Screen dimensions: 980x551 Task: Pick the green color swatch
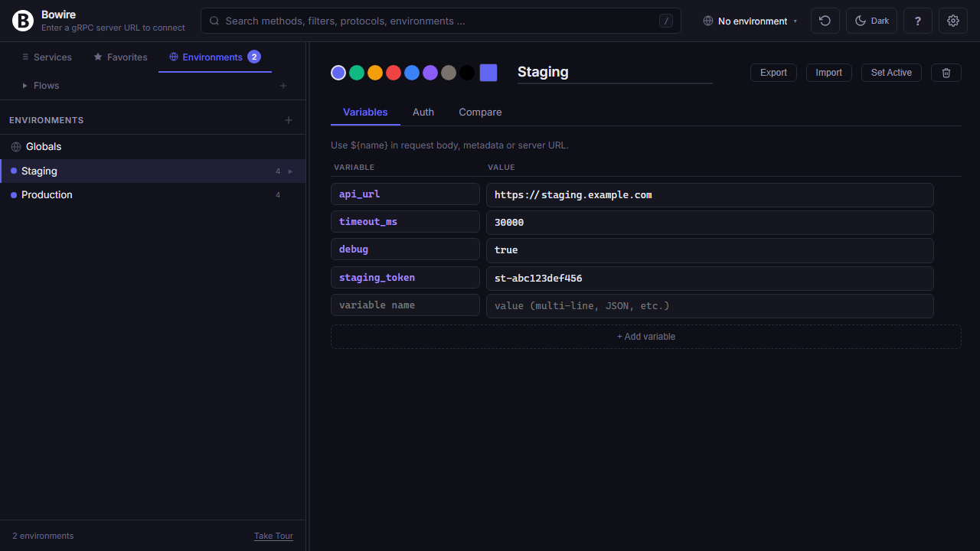[357, 73]
